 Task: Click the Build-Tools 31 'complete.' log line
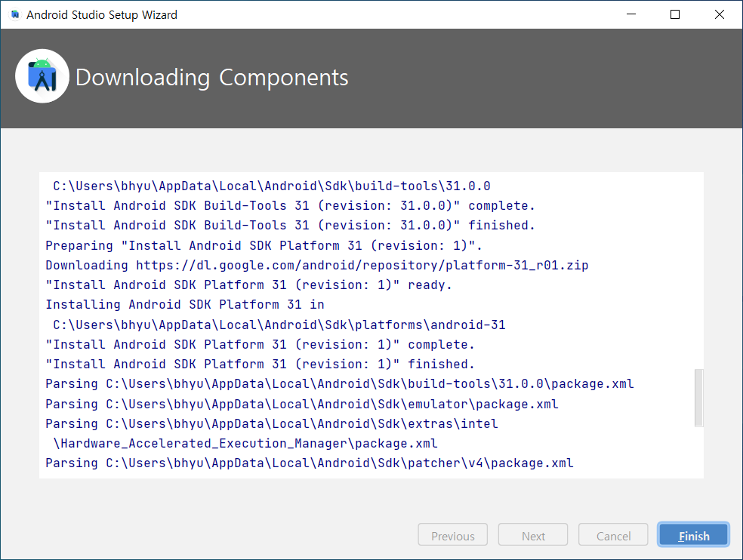tap(290, 205)
